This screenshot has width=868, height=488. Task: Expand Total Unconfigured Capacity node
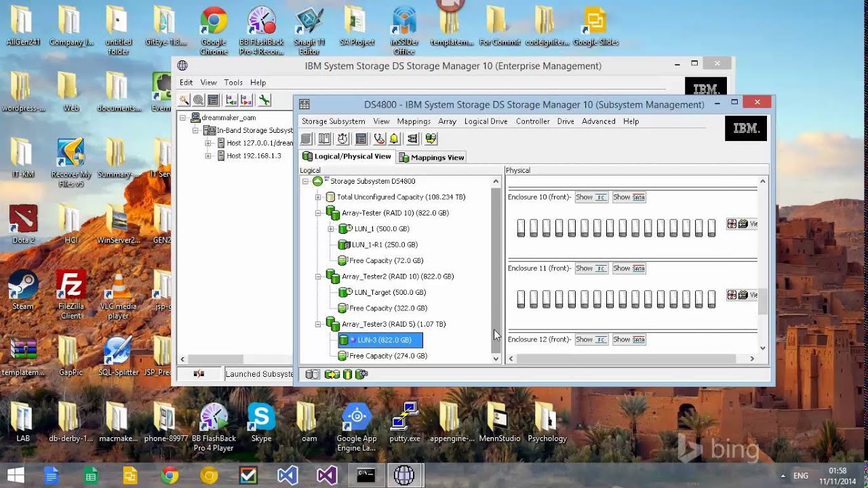[317, 197]
